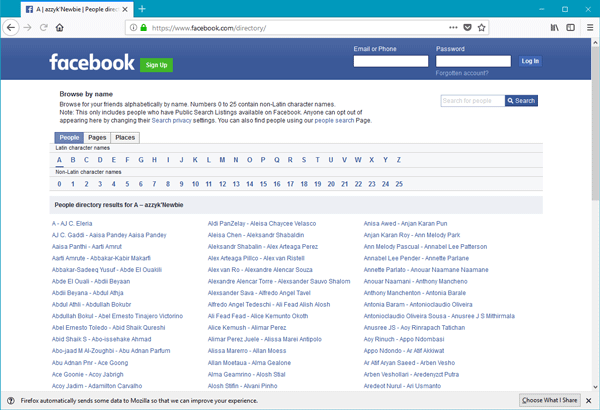The image size is (600, 410).
Task: Click the forward navigation arrow
Action: tap(27, 28)
